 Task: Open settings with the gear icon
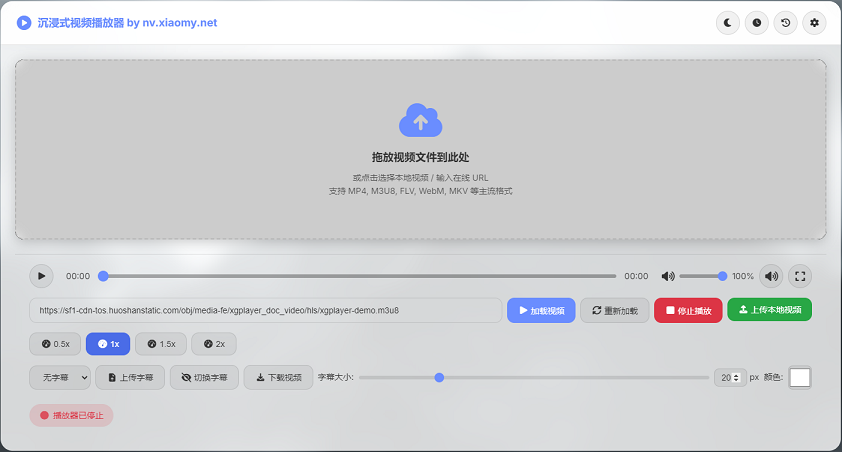click(x=815, y=22)
